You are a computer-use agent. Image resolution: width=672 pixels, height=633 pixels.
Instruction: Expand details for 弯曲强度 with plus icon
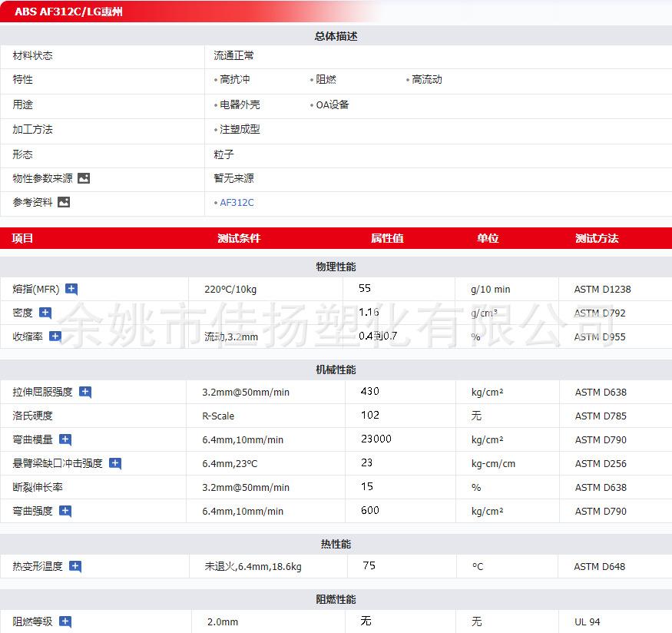65,511
